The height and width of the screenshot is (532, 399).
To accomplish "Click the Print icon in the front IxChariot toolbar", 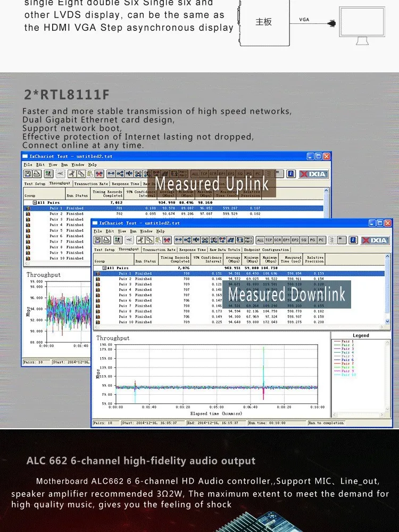I will [106, 240].
